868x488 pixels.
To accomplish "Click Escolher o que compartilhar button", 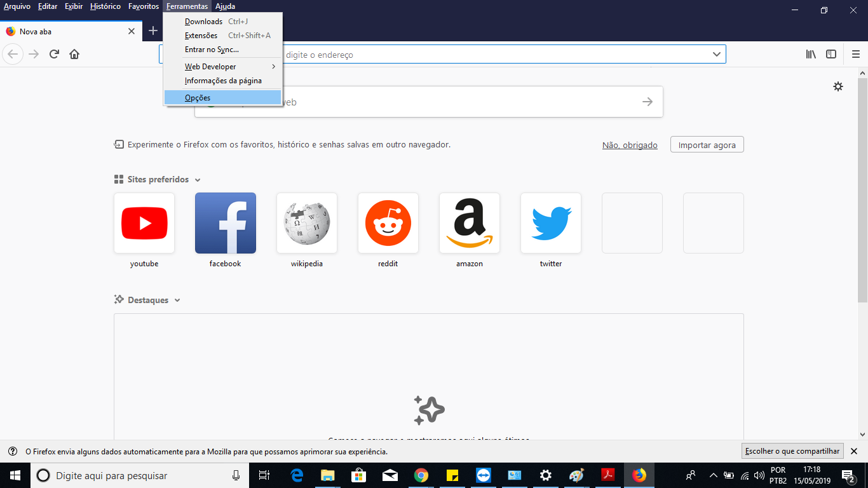I will point(792,451).
